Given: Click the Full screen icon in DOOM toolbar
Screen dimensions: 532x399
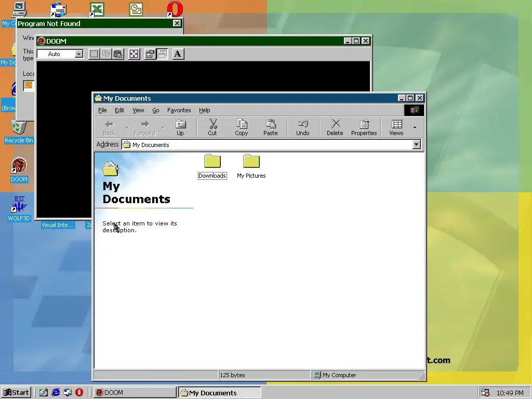Looking at the screenshot, I should click(134, 54).
